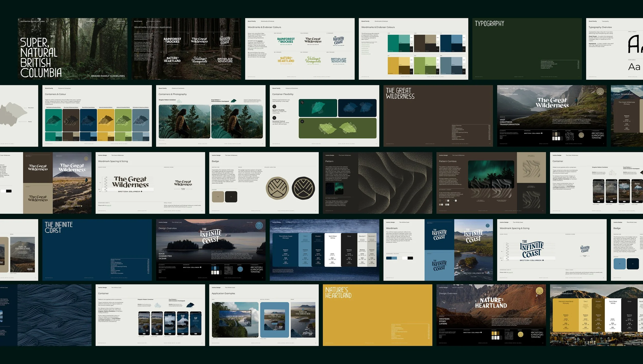Click 'Application Examples' heading
Viewport: 643px width, 364px height.
[223, 293]
